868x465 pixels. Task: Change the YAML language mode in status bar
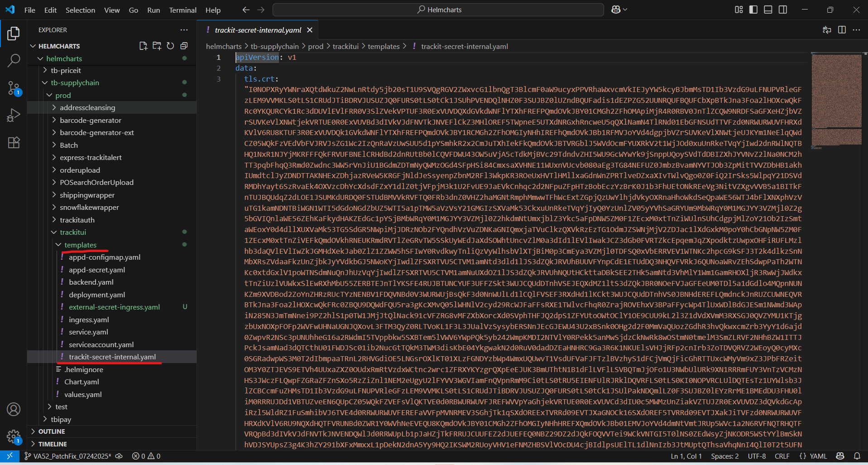813,456
